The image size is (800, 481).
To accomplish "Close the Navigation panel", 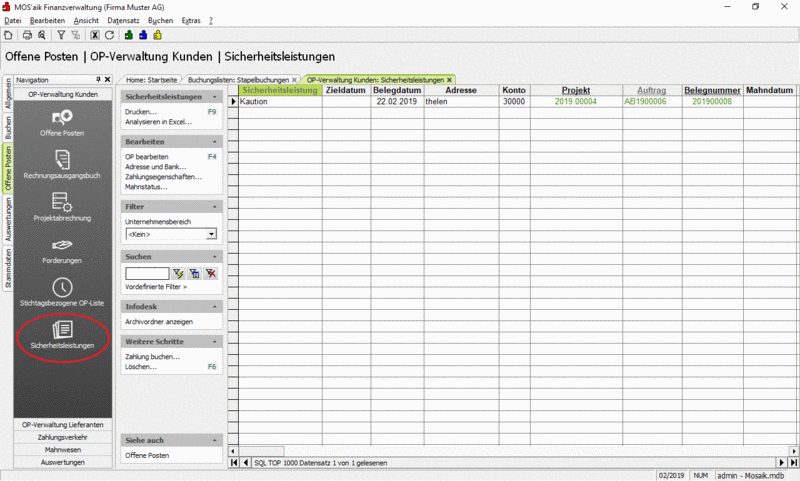I will point(107,80).
